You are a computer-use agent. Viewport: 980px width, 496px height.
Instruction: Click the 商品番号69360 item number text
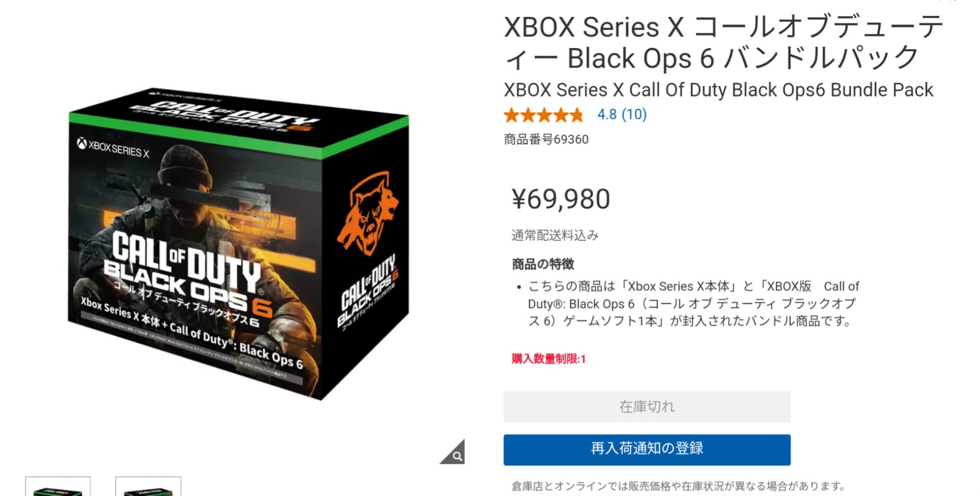pos(546,139)
